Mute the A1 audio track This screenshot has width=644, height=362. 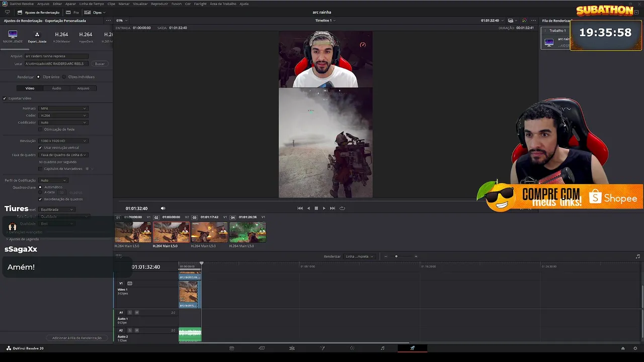tap(136, 312)
